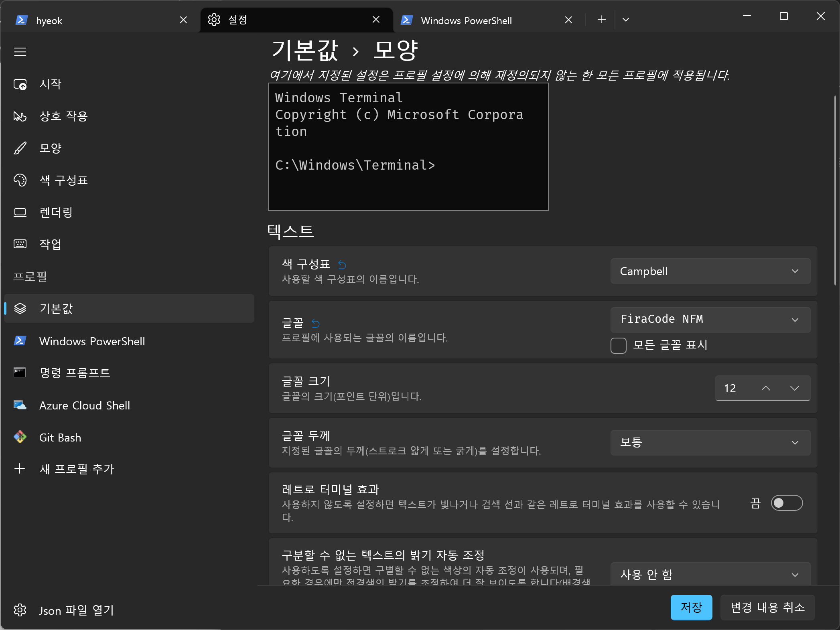The width and height of the screenshot is (840, 630).
Task: Toggle the 레트로 터미널 효과 switch
Action: pyautogui.click(x=786, y=503)
